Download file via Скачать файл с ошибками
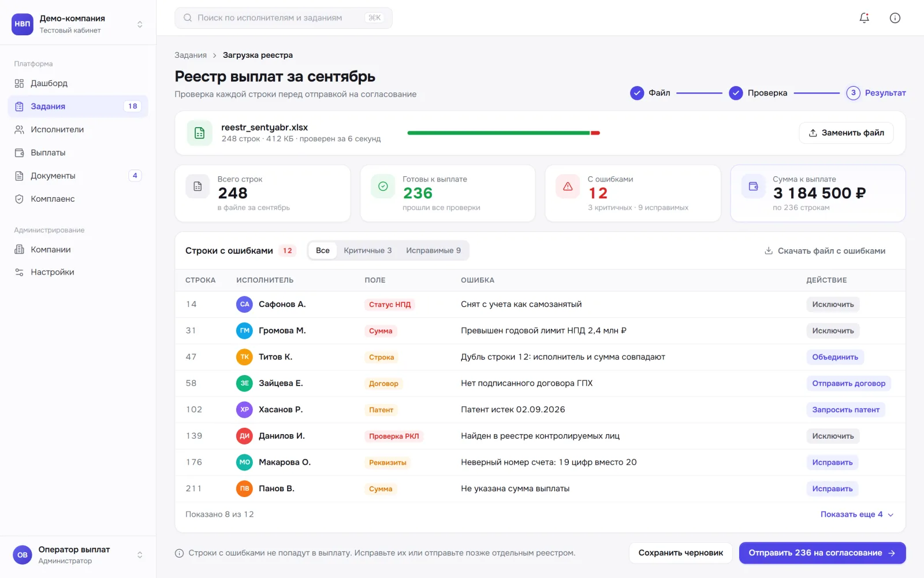The width and height of the screenshot is (924, 578). tap(825, 251)
